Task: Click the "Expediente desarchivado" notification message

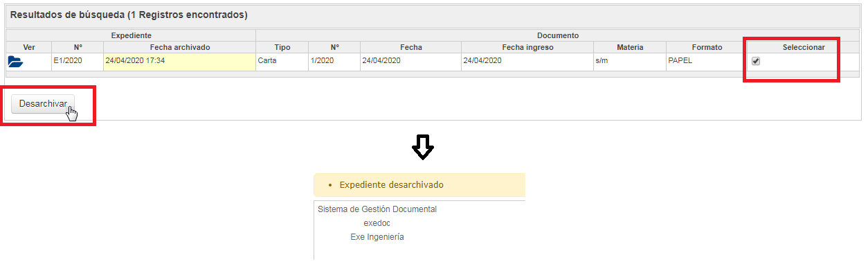Action: tap(391, 185)
